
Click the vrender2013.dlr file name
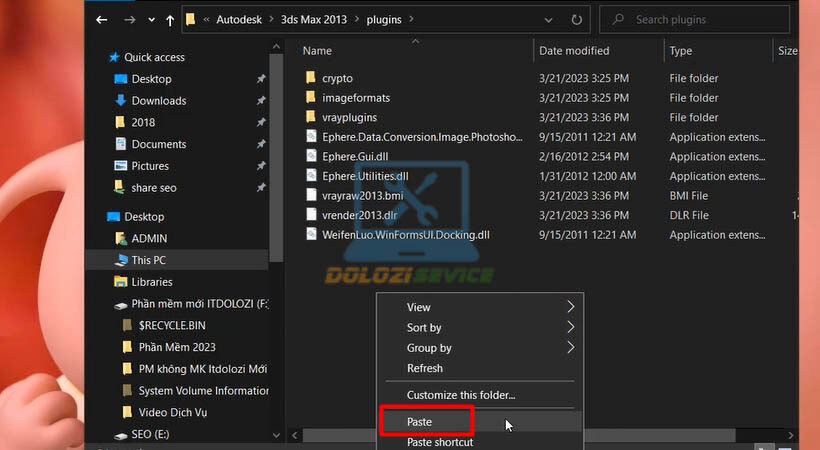(360, 215)
